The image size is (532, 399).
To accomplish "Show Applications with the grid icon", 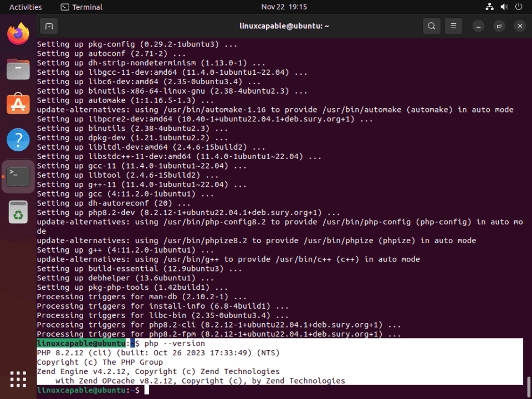I will tap(18, 379).
